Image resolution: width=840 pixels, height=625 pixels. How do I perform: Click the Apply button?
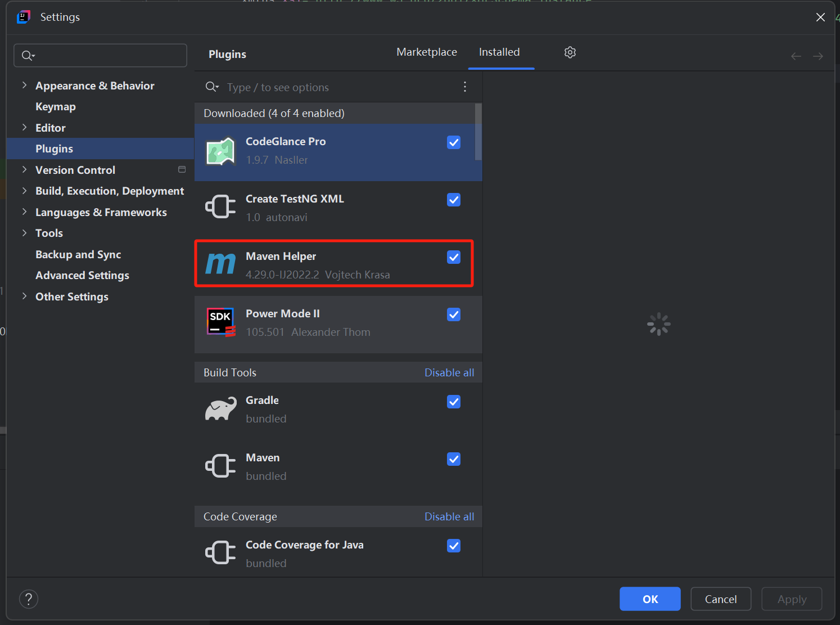[x=792, y=599]
